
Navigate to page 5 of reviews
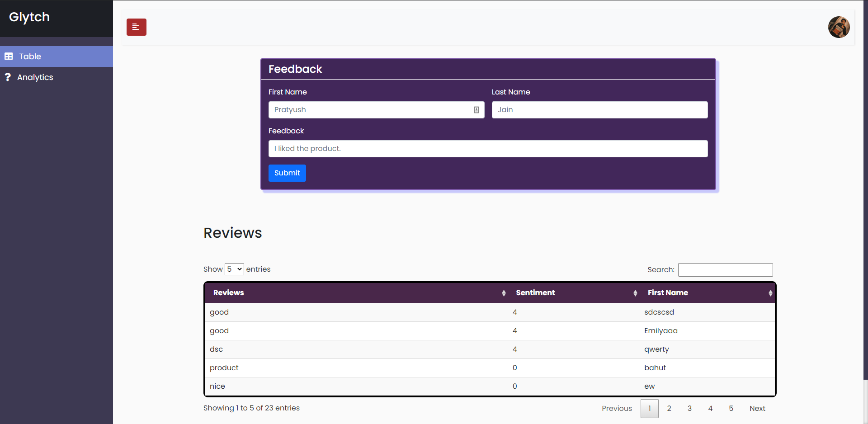[731, 409]
